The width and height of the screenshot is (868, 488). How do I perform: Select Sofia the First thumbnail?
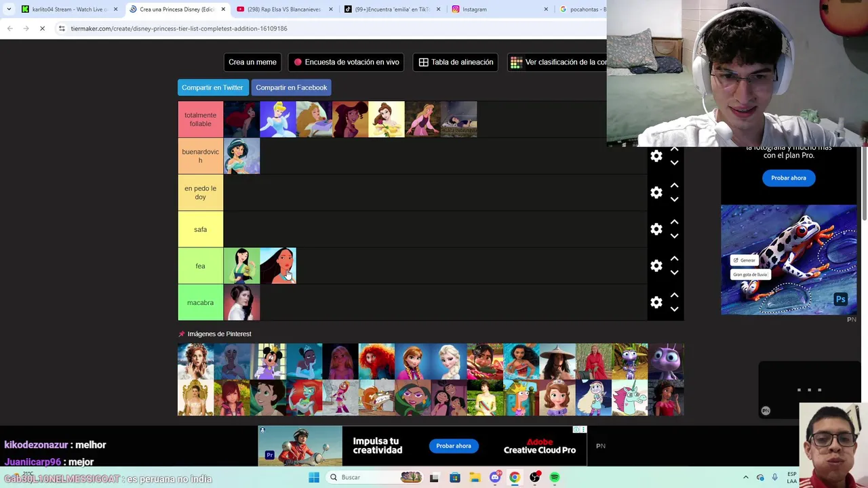[x=557, y=398]
